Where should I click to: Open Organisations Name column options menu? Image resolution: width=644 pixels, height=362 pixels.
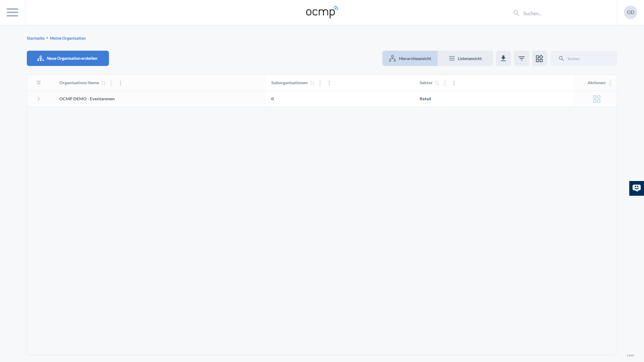click(x=120, y=83)
